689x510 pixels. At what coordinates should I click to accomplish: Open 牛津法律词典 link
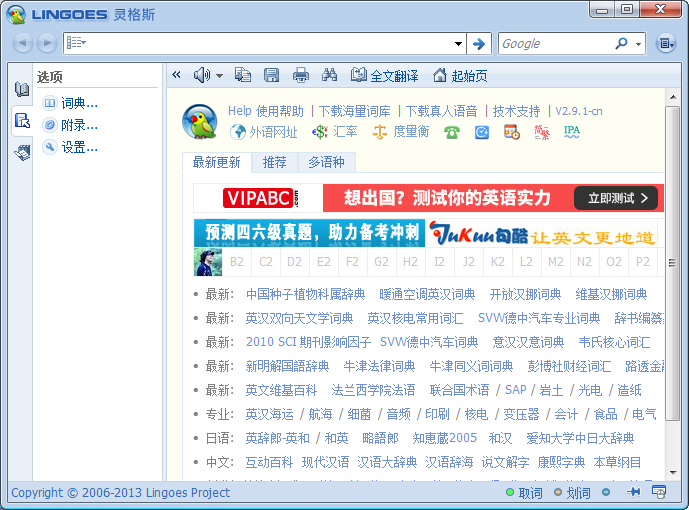click(379, 366)
